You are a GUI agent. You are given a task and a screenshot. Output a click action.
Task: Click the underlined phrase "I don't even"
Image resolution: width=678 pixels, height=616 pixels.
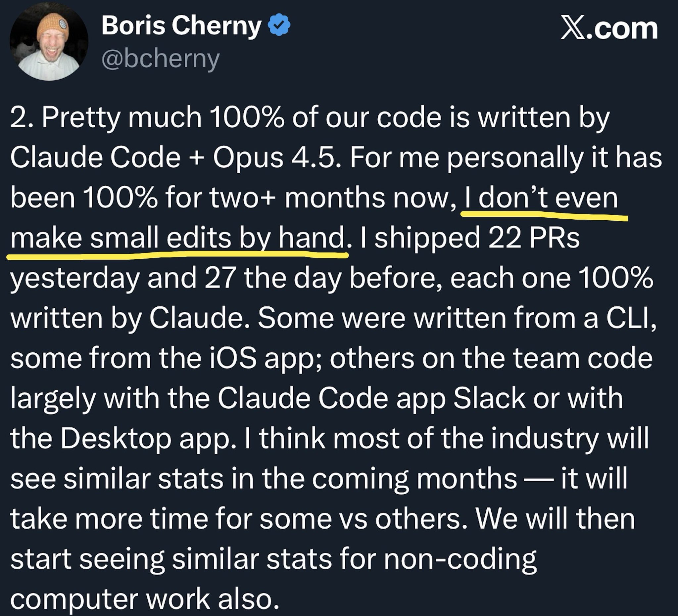pyautogui.click(x=541, y=198)
